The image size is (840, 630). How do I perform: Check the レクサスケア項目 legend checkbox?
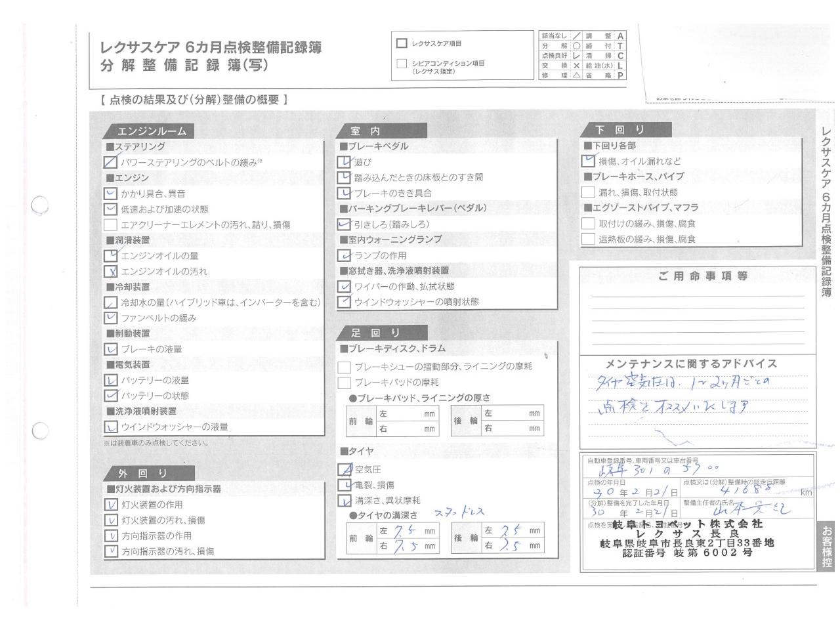402,43
